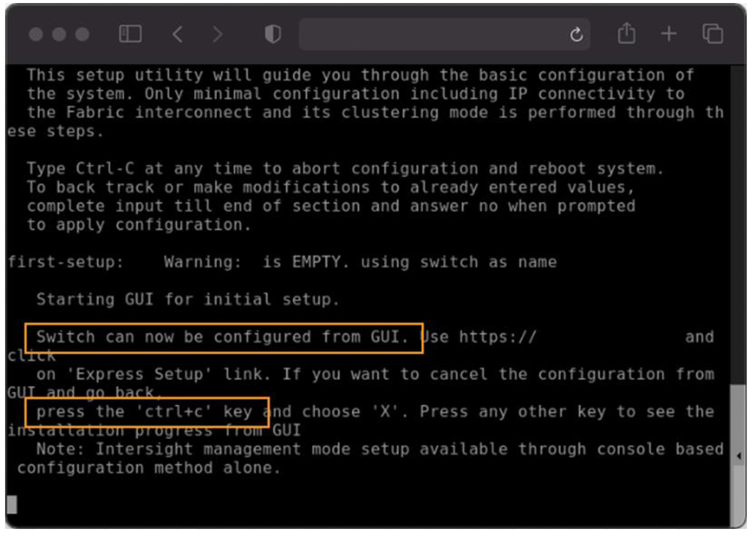Click the window zoom traffic light

tap(82, 34)
